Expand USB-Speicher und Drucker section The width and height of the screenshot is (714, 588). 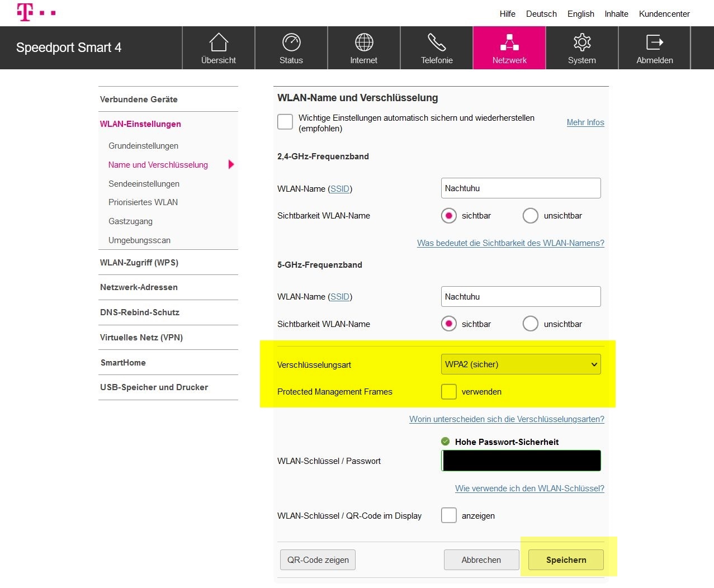168,387
